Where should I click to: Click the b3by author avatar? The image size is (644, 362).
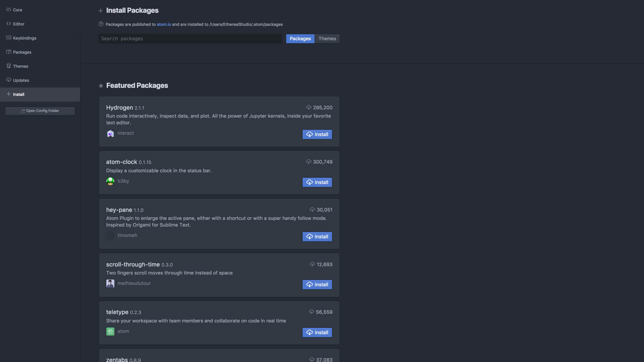tap(110, 181)
